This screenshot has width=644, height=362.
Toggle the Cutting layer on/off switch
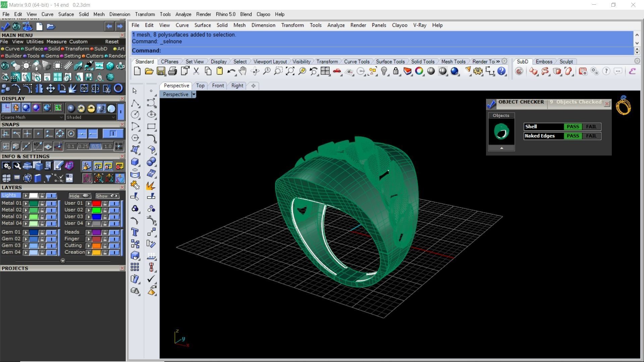click(x=114, y=246)
